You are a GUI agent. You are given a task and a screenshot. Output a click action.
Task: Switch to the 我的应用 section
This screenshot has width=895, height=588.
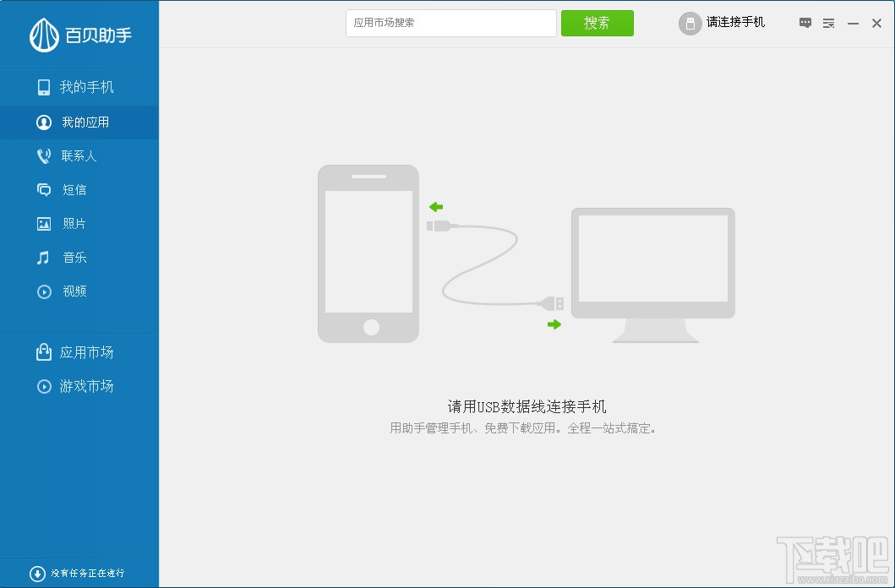click(x=76, y=122)
